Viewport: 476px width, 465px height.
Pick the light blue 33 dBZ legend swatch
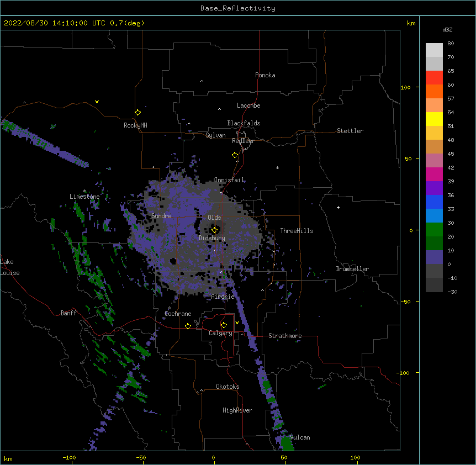click(x=434, y=216)
